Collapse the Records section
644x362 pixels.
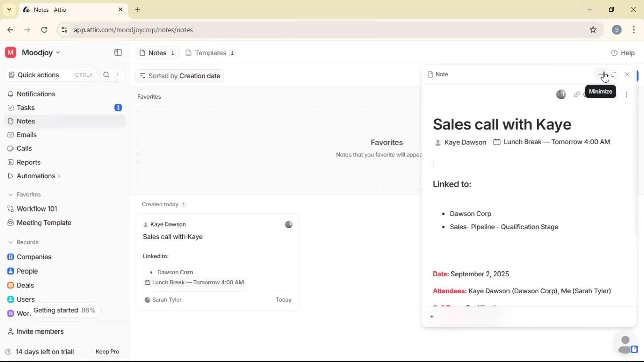[11, 242]
